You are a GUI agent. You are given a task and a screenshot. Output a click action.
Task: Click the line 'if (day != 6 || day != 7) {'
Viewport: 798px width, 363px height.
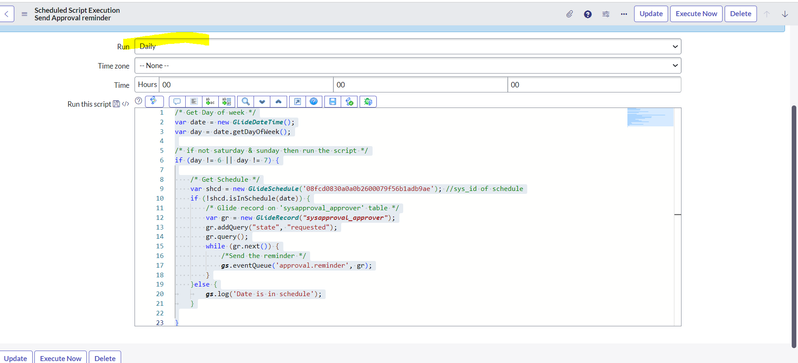tap(228, 160)
